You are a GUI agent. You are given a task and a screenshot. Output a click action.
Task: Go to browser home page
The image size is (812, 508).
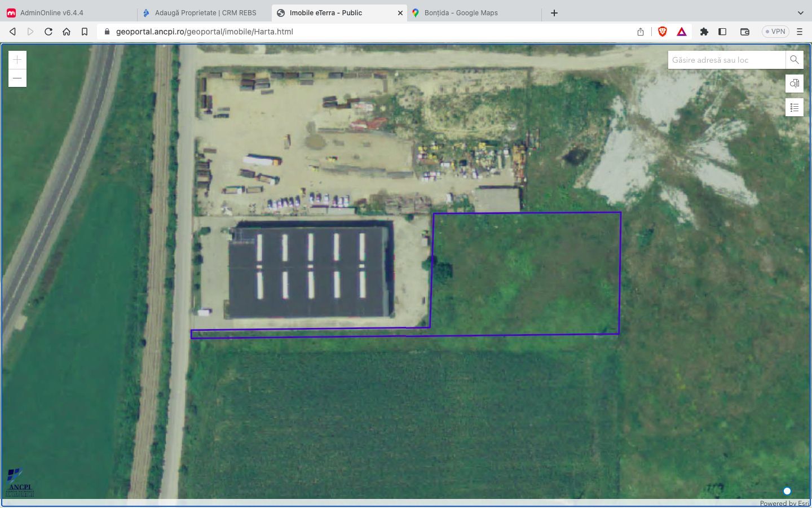(67, 32)
